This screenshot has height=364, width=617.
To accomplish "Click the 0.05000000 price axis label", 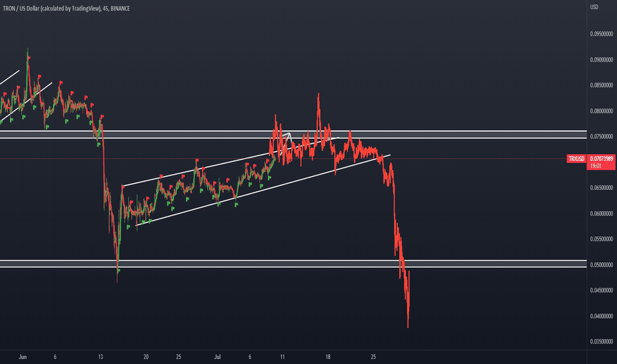I will (601, 265).
